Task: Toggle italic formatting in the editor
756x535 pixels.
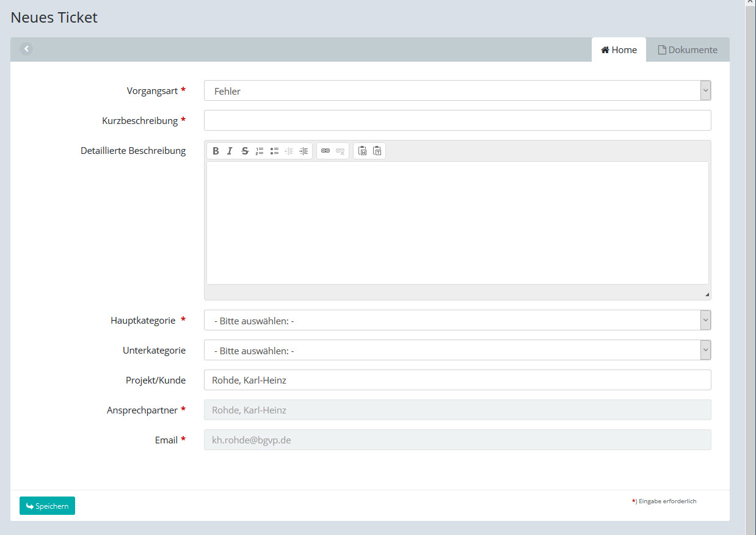Action: click(x=230, y=151)
